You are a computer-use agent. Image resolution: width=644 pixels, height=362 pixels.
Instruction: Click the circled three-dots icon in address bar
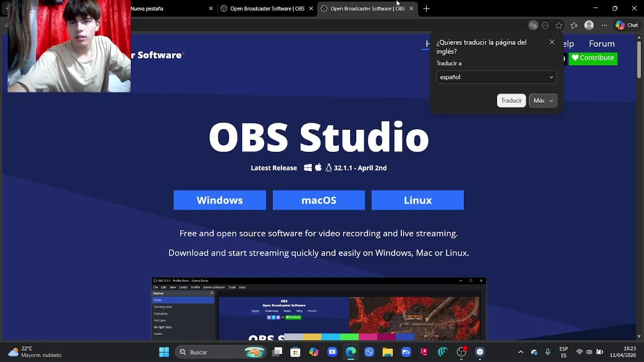coord(545,25)
